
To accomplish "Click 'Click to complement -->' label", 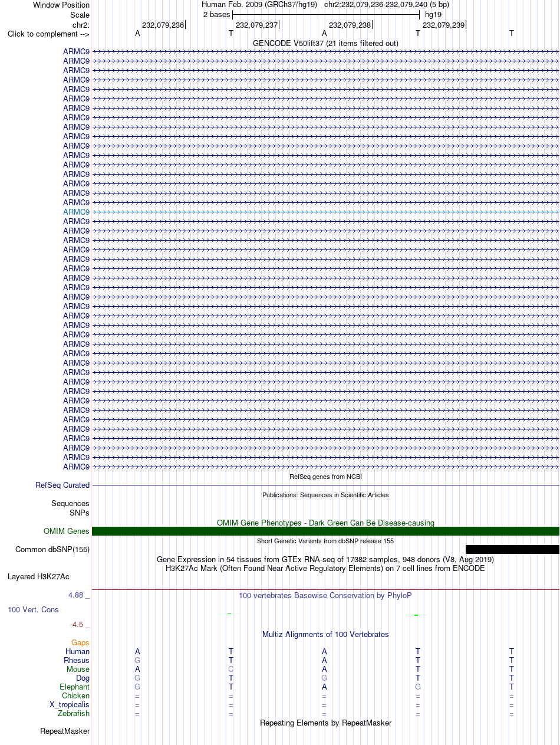I will tap(48, 34).
